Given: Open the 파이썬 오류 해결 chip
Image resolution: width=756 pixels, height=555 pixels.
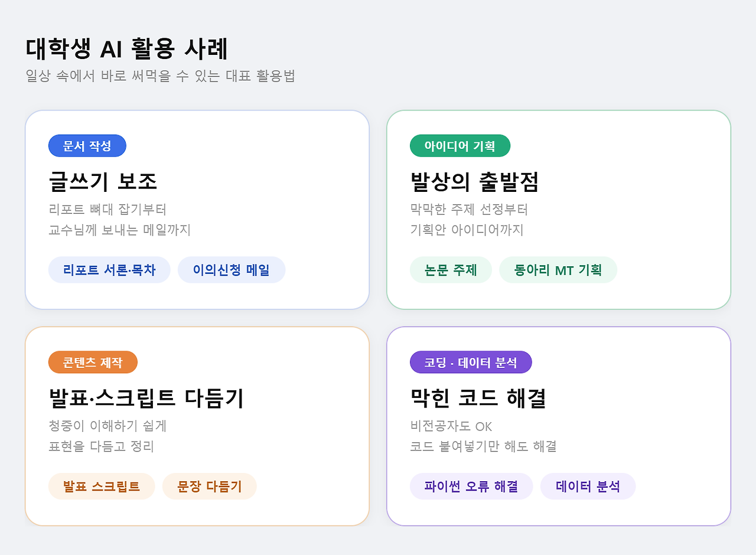Looking at the screenshot, I should coord(471,487).
